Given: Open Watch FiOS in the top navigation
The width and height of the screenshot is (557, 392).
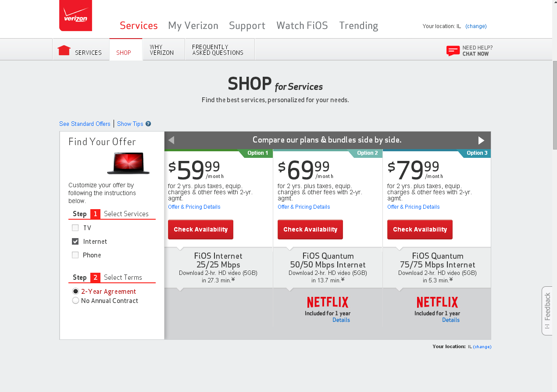Looking at the screenshot, I should pyautogui.click(x=302, y=25).
